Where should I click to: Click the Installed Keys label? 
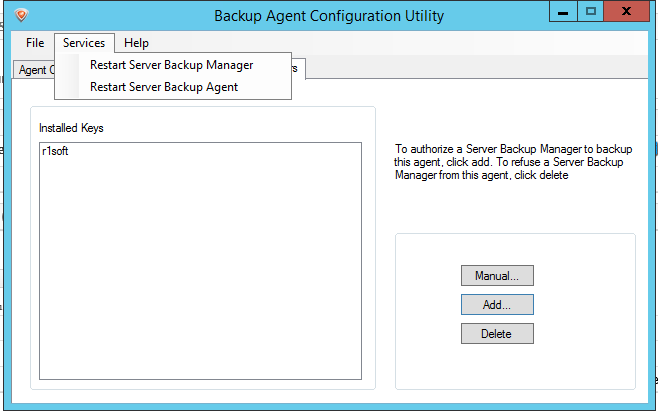tap(71, 129)
